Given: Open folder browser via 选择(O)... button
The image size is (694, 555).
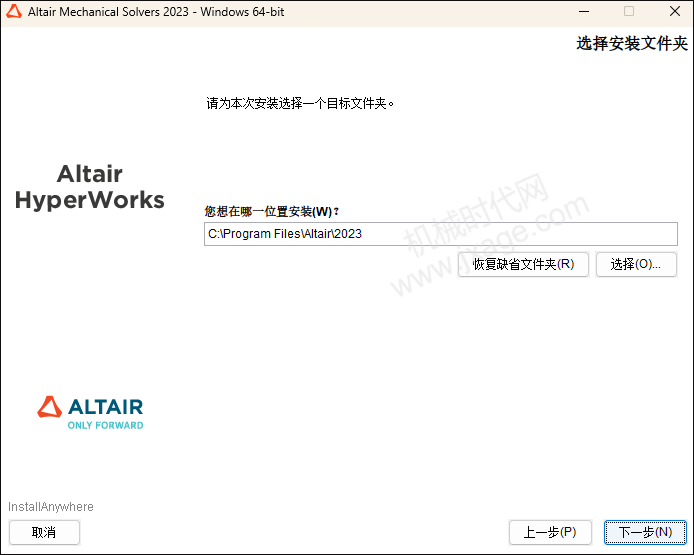Looking at the screenshot, I should tap(636, 264).
